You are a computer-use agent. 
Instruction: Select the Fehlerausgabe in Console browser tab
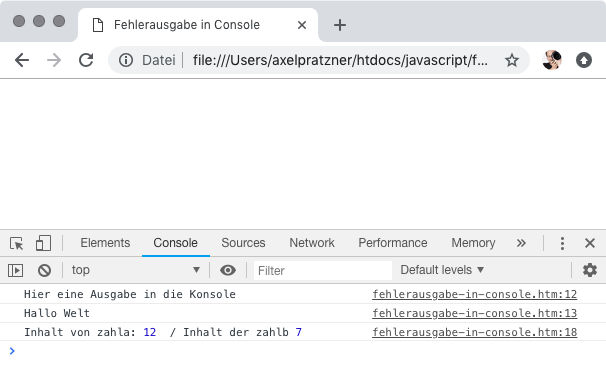tap(198, 25)
